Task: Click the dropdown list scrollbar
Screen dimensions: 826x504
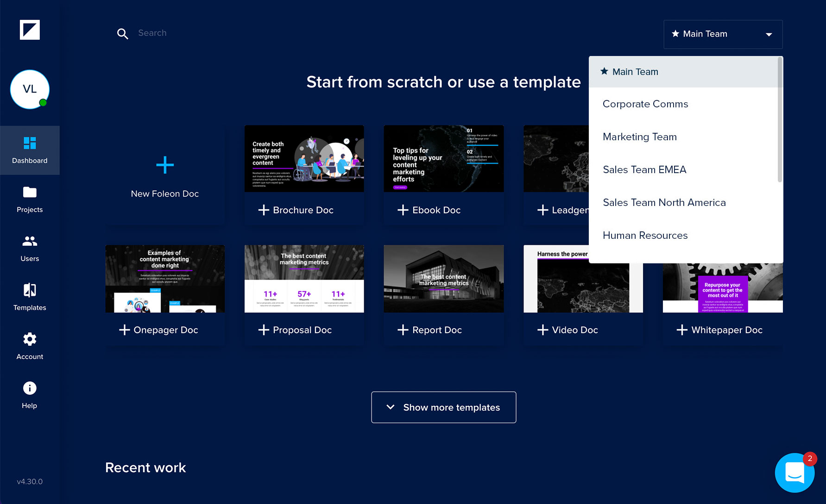Action: 780,120
